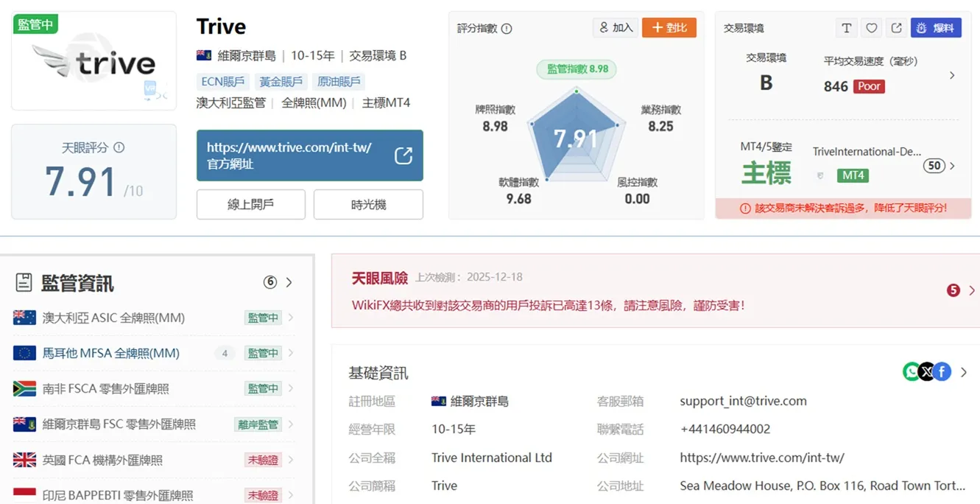The height and width of the screenshot is (504, 980).
Task: Expand the MFSA row chevron
Action: (291, 353)
